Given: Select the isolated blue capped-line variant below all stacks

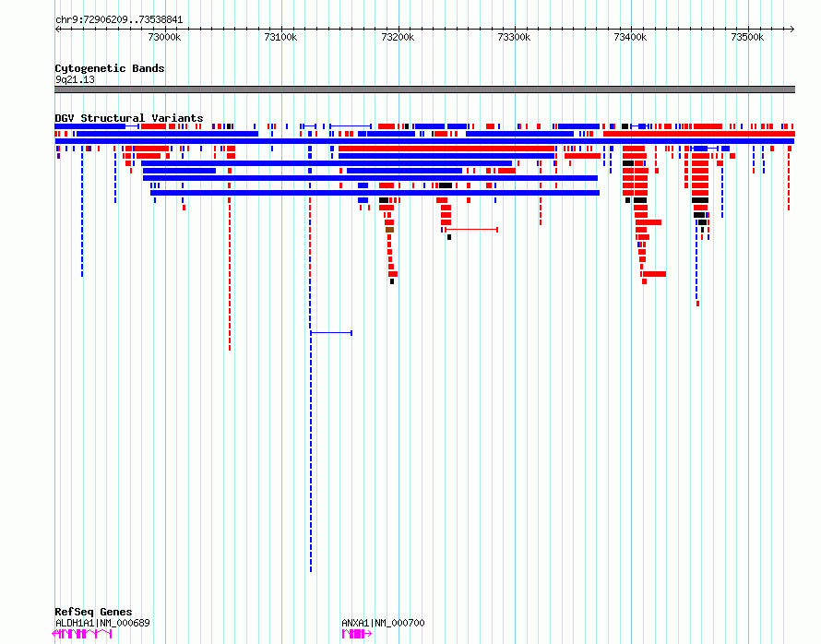Looking at the screenshot, I should pos(331,333).
